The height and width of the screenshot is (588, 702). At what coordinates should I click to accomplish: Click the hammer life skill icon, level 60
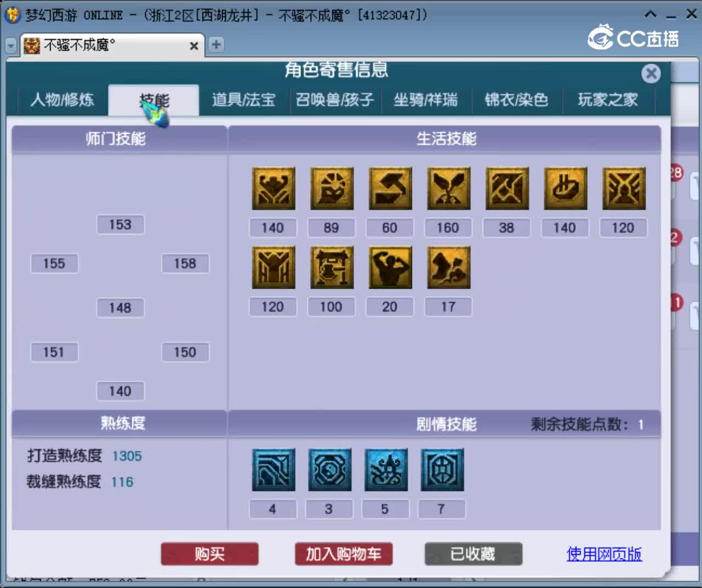(x=390, y=188)
